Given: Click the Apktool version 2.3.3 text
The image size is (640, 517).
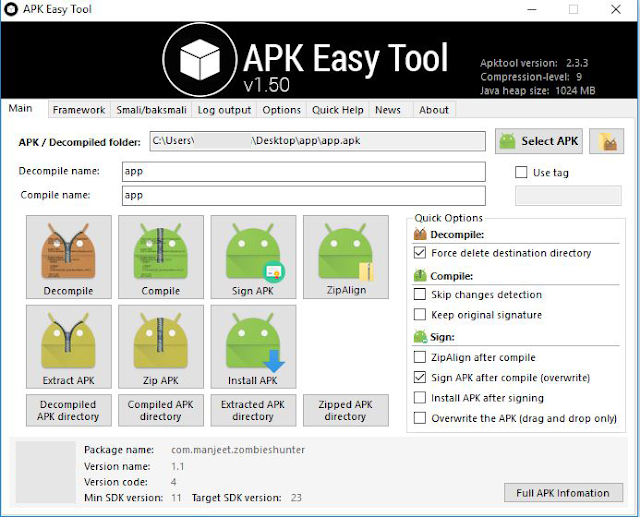Looking at the screenshot, I should 534,63.
